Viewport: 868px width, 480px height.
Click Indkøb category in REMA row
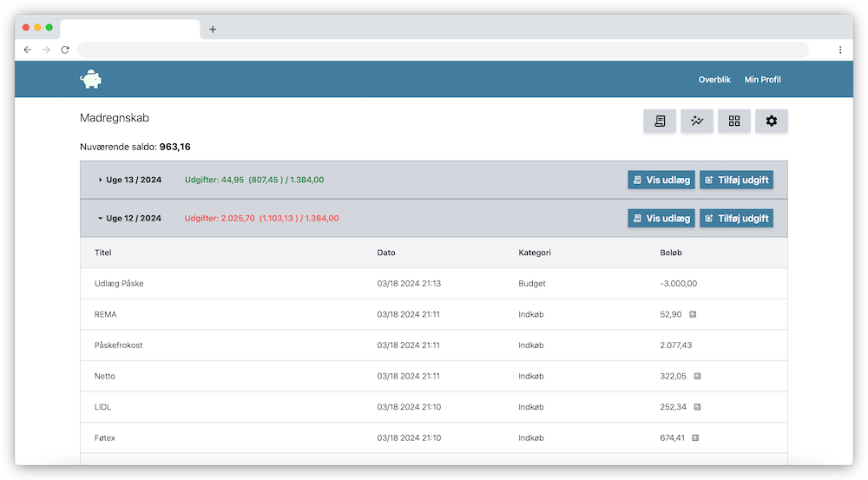pyautogui.click(x=531, y=314)
